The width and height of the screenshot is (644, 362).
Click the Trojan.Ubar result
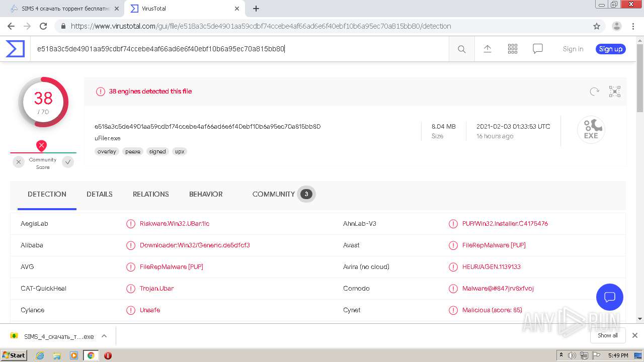(x=156, y=289)
